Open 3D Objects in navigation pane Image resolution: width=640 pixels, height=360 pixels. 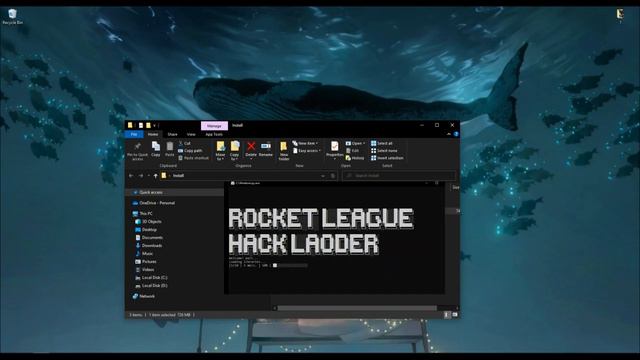coord(149,222)
